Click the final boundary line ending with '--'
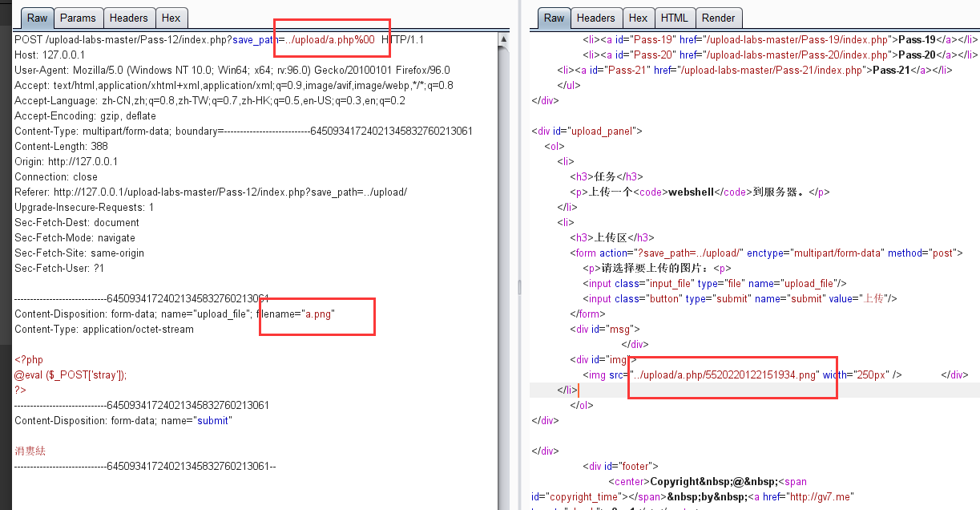 coord(145,466)
